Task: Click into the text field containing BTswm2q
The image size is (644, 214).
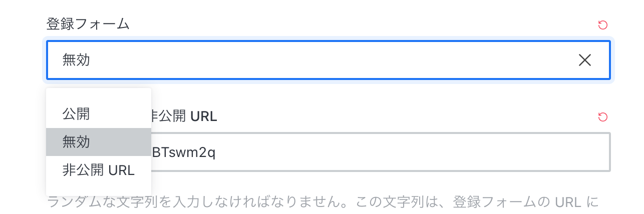Action: click(x=381, y=152)
